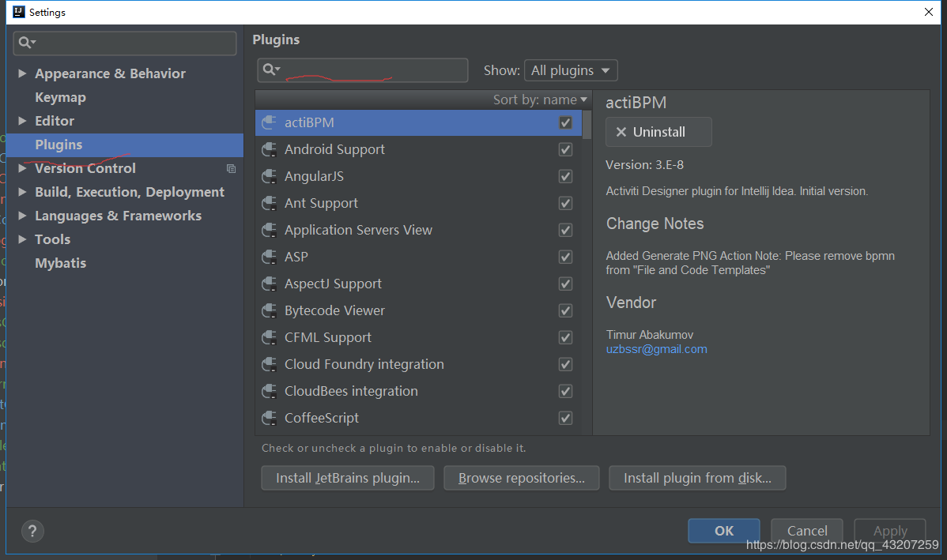The width and height of the screenshot is (947, 560).
Task: Uncheck the Ant Support plugin
Action: click(x=565, y=203)
